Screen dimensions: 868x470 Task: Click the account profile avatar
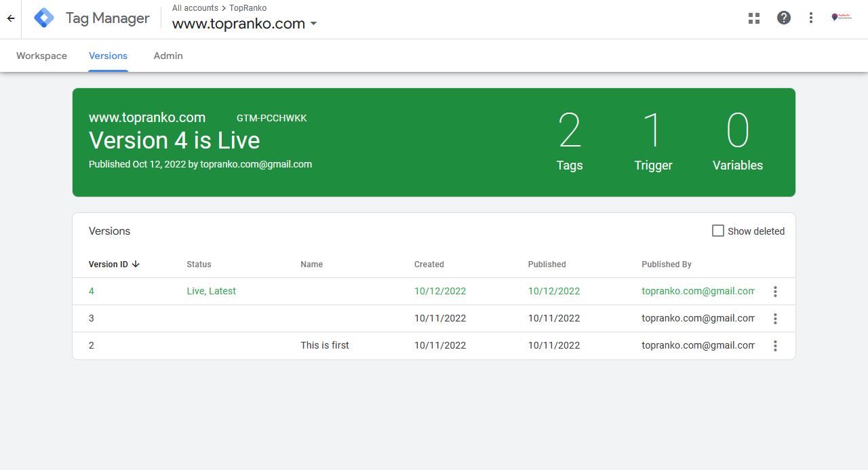[841, 18]
